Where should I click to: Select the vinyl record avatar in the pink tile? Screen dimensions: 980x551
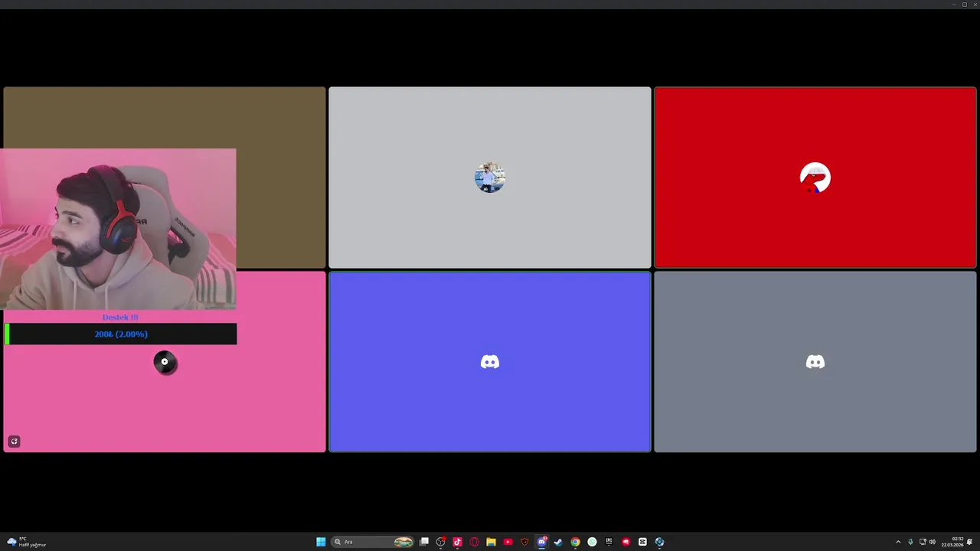(165, 362)
